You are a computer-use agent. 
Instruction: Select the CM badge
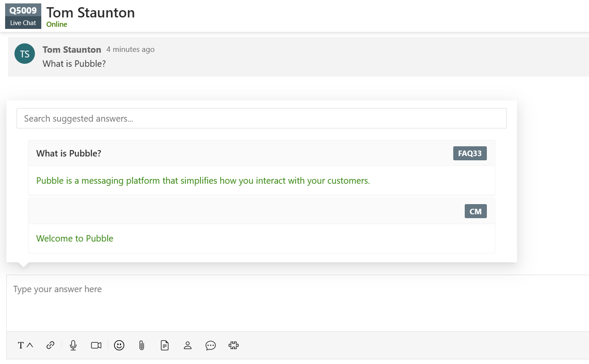(x=475, y=211)
